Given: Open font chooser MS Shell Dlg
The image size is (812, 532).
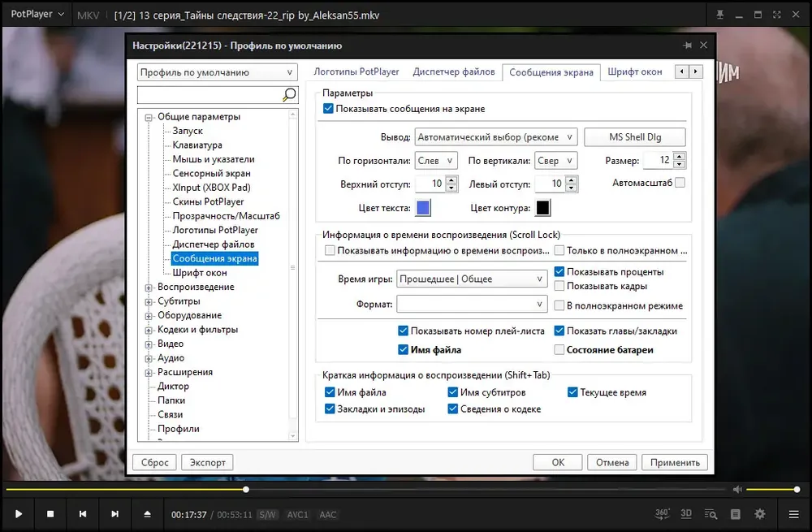Looking at the screenshot, I should 635,137.
